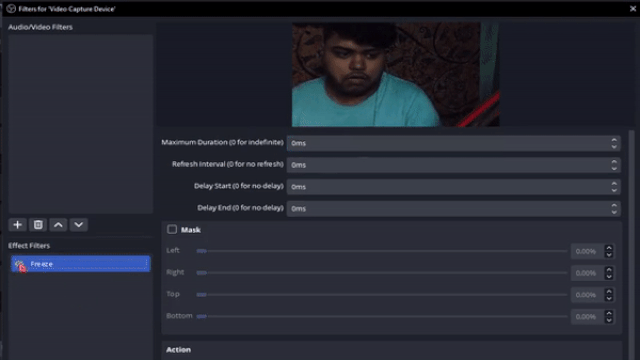Close the Filters dialog window

633,9
